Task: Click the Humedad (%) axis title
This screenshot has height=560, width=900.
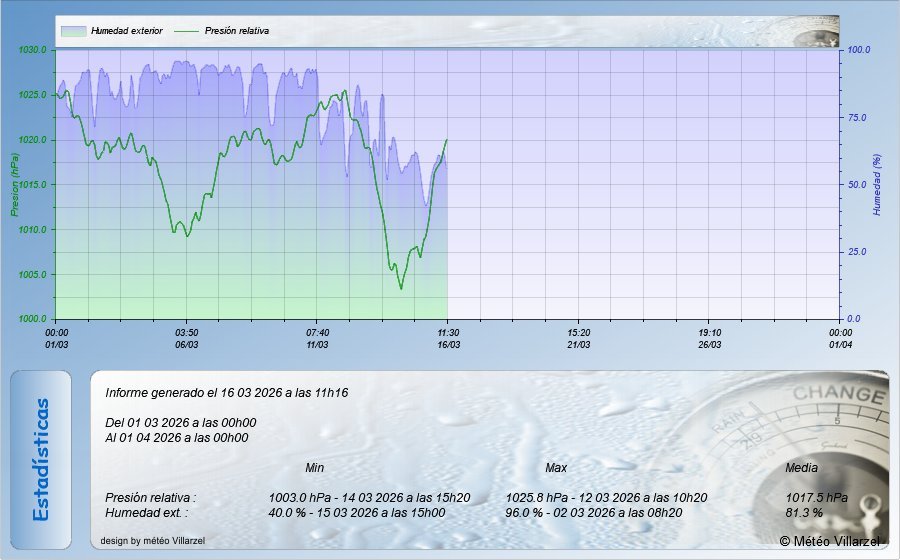Action: [x=877, y=184]
